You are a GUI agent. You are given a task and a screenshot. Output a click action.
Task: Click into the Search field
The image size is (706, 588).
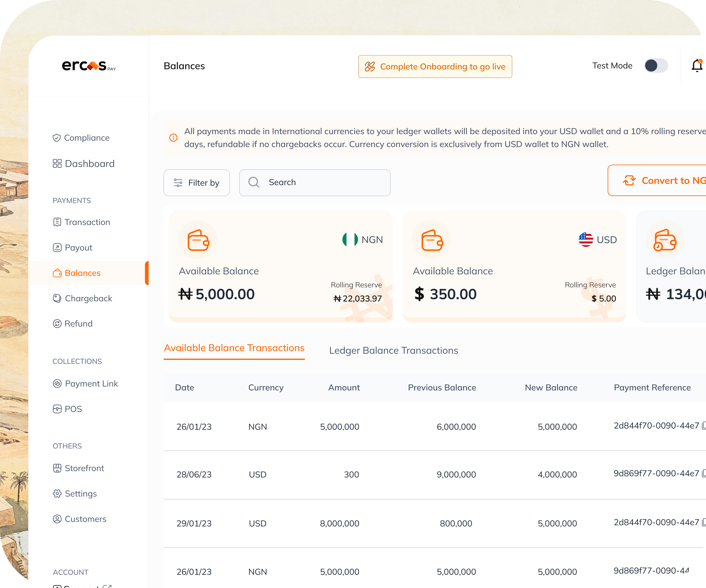[315, 183]
